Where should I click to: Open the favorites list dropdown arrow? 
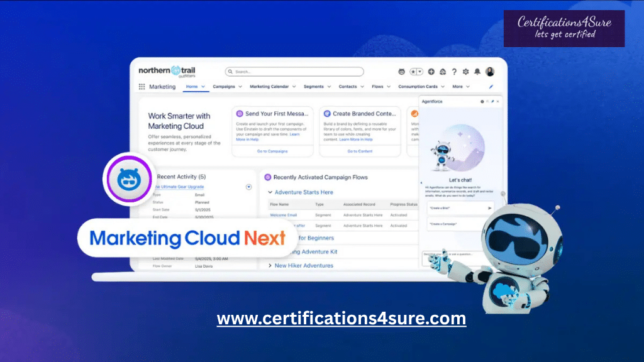pos(419,72)
